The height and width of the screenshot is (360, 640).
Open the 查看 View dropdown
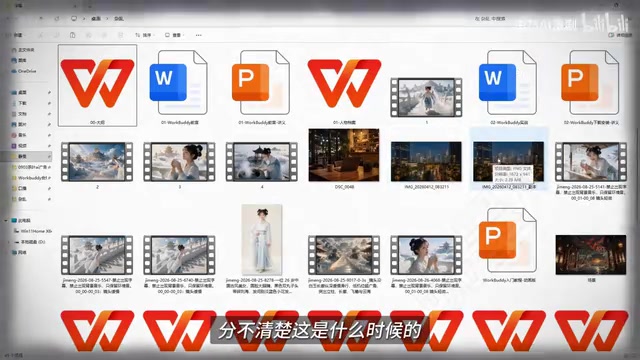tap(175, 35)
